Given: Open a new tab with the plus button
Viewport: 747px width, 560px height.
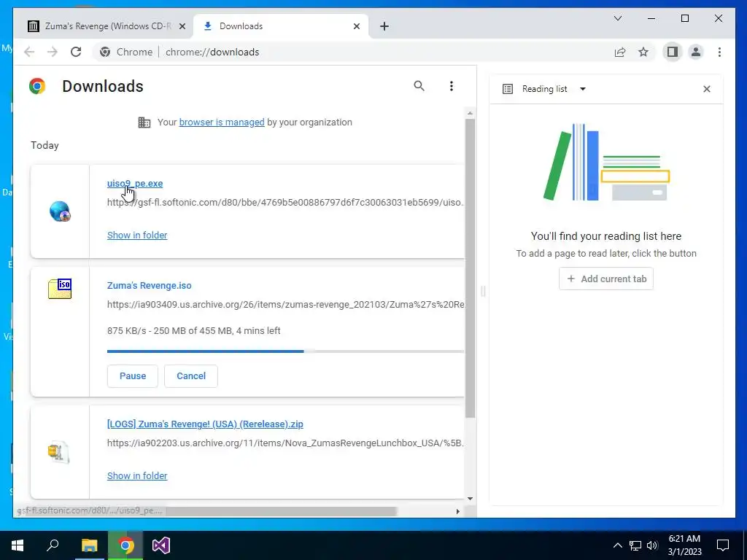Looking at the screenshot, I should tap(384, 26).
